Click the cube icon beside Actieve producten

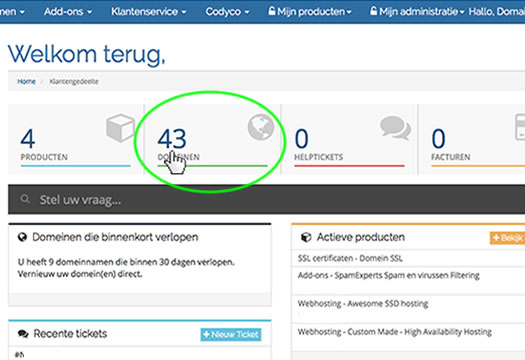pos(306,237)
